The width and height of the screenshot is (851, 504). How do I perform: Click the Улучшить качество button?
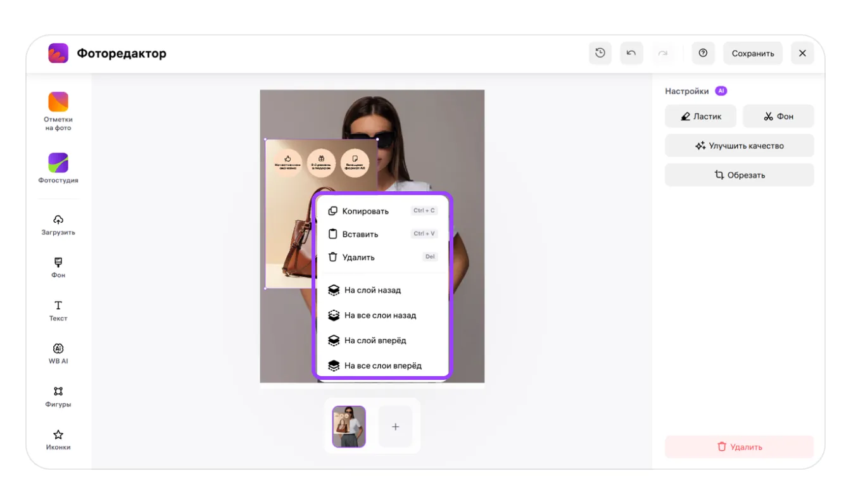pos(739,146)
